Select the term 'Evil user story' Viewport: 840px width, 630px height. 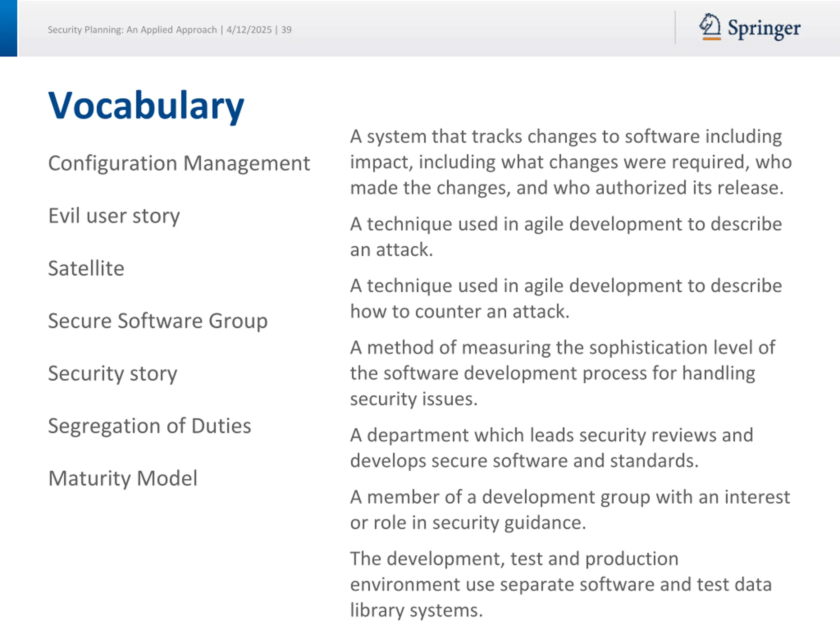click(114, 216)
